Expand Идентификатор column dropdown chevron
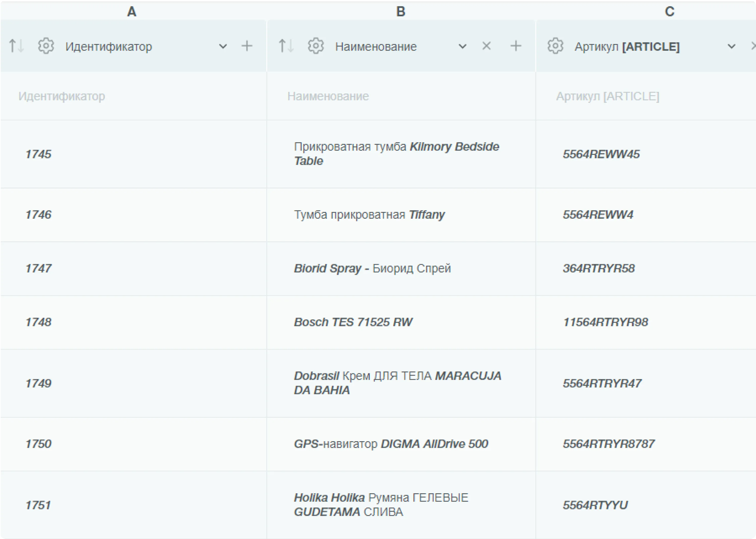This screenshot has height=539, width=756. (223, 46)
